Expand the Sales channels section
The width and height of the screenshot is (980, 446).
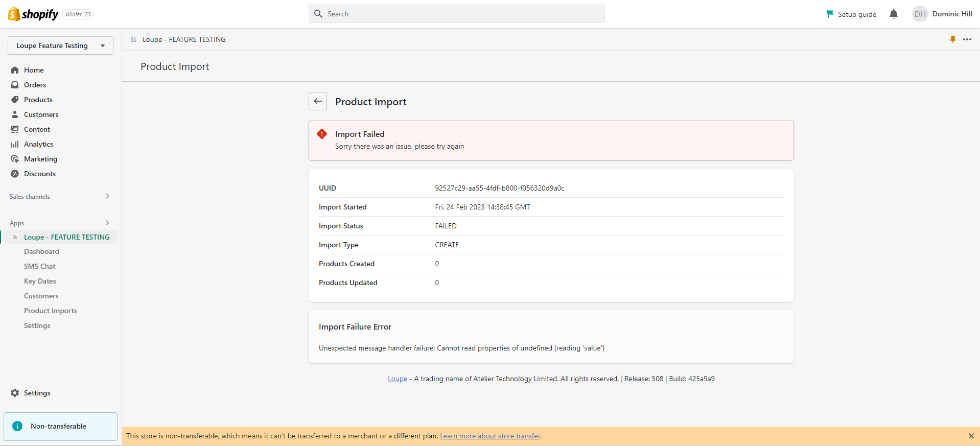(x=107, y=196)
